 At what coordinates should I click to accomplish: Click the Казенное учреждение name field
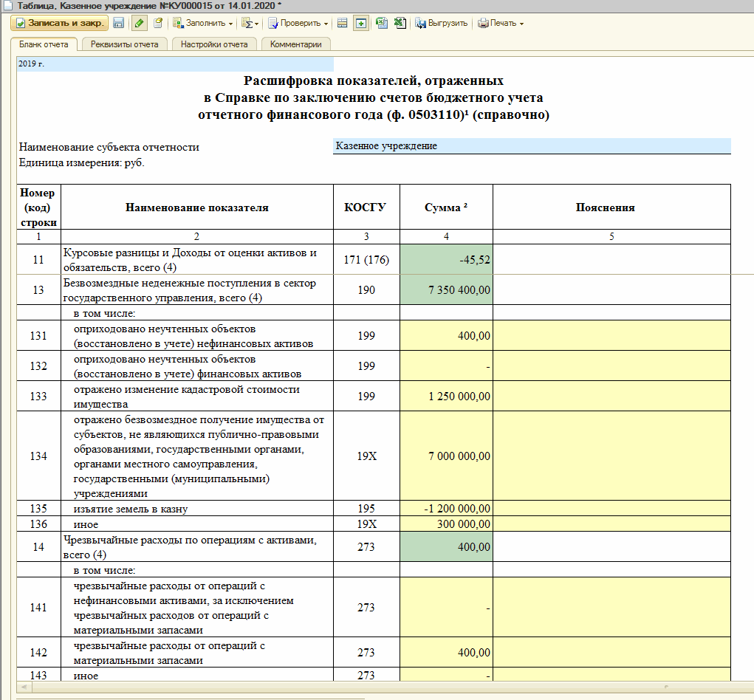(x=532, y=146)
